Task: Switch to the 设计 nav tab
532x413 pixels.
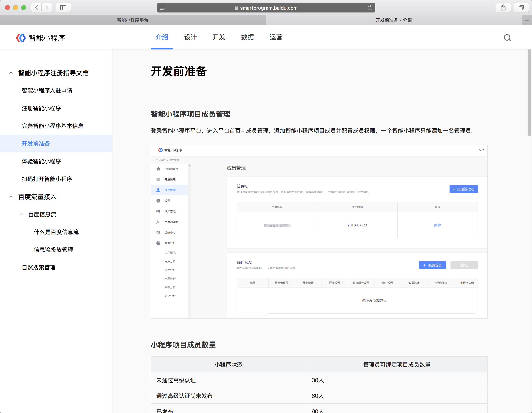Action: pyautogui.click(x=190, y=37)
